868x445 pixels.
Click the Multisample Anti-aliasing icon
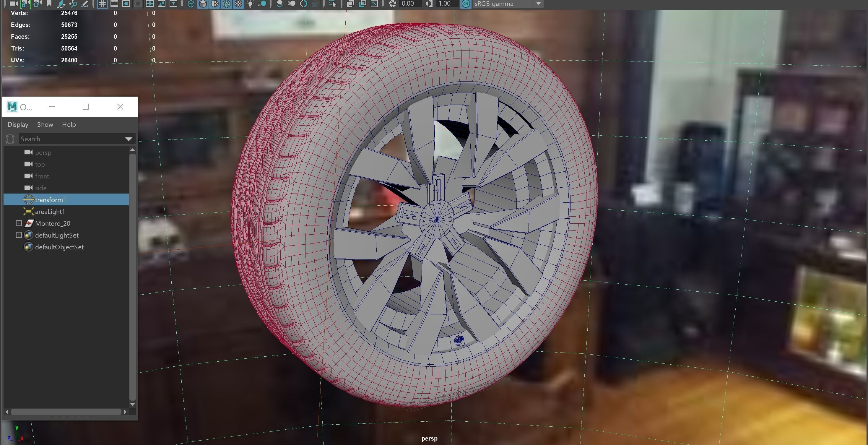(304, 4)
